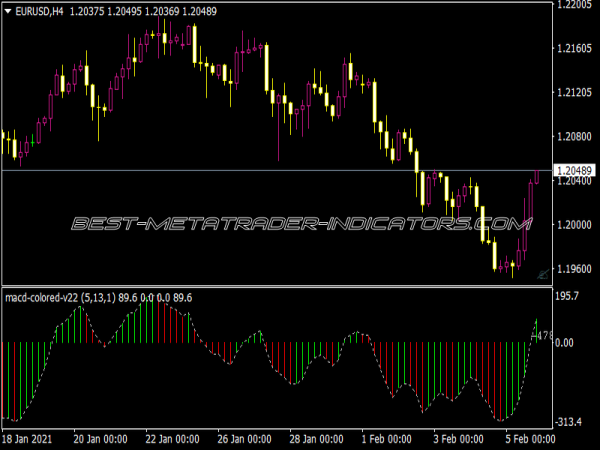Click the 195.7 indicator scale value
This screenshot has height=450, width=600.
567,296
